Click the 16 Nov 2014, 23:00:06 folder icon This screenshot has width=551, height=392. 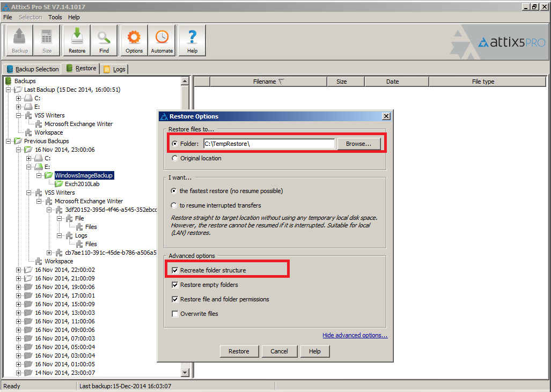[x=28, y=150]
